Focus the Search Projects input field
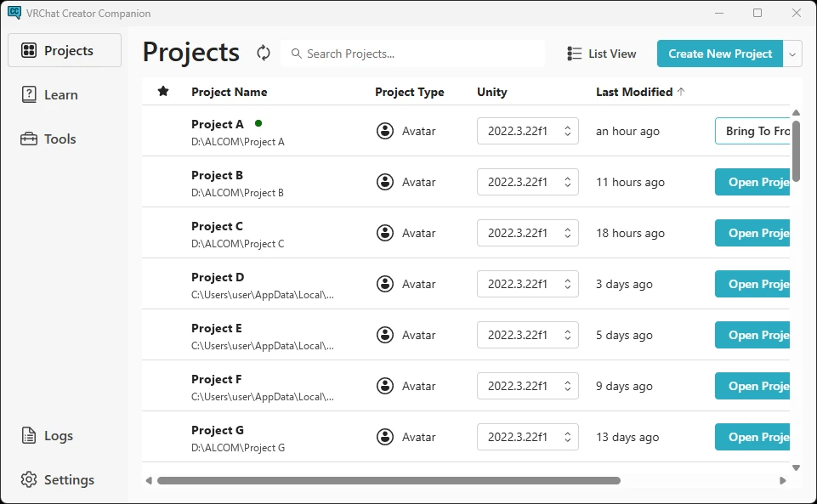 (x=412, y=54)
